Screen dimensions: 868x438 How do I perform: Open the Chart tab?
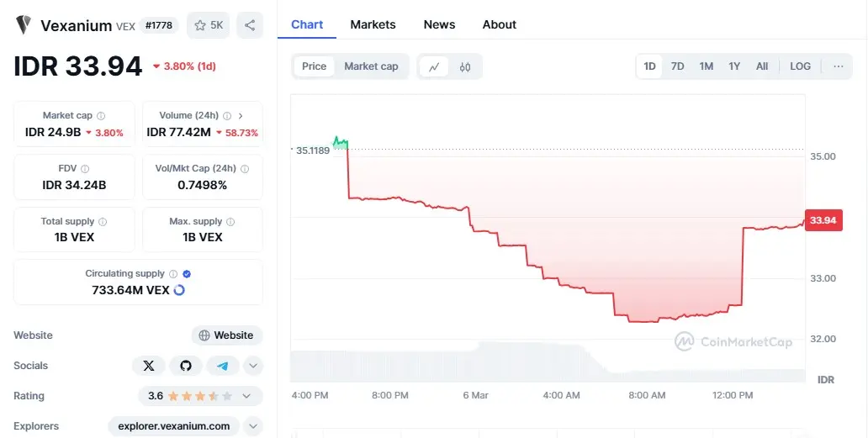coord(307,25)
